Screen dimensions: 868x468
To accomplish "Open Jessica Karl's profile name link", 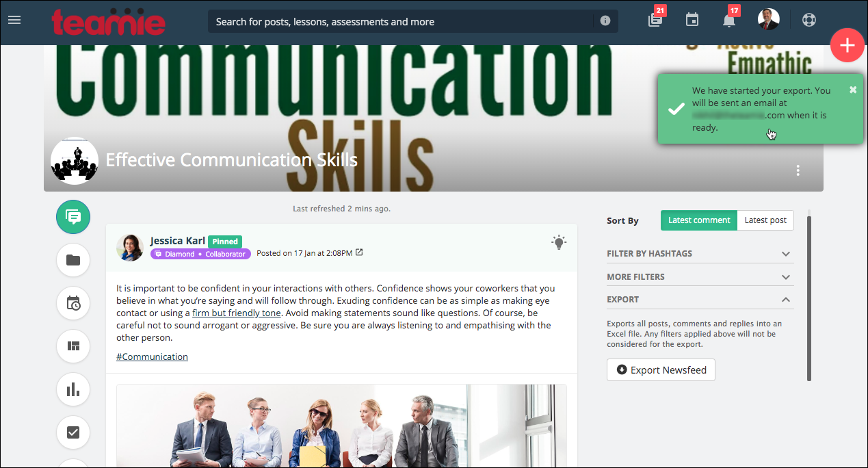I will pos(178,241).
